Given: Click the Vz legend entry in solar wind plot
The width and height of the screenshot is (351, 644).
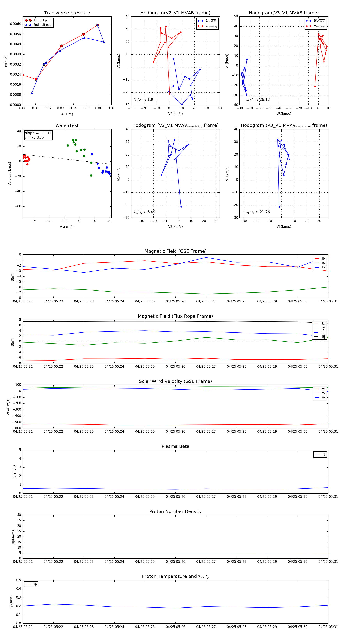Looking at the screenshot, I should [320, 397].
